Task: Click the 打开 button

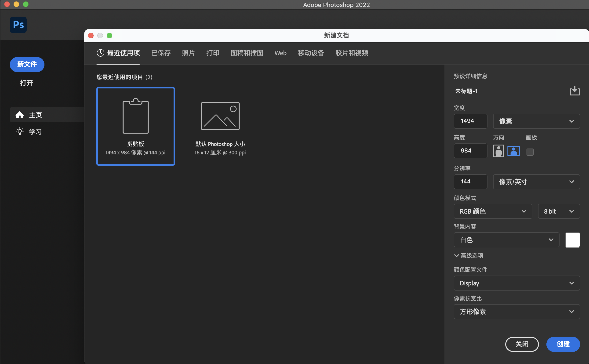Action: 26,83
